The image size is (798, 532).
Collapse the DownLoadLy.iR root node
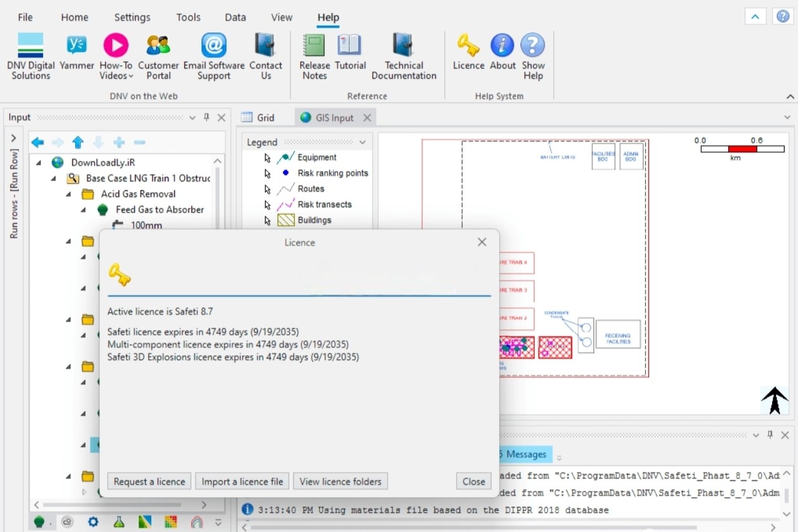pyautogui.click(x=39, y=163)
